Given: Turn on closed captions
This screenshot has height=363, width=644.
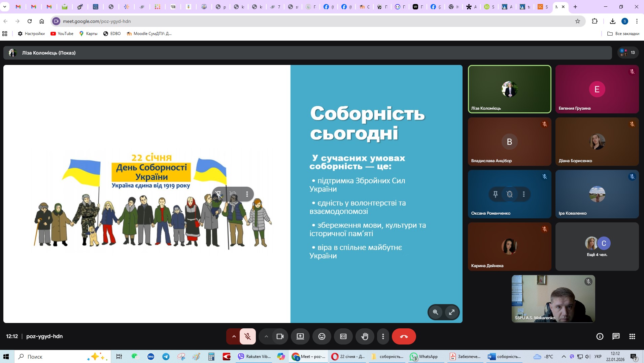Looking at the screenshot, I should pyautogui.click(x=343, y=336).
